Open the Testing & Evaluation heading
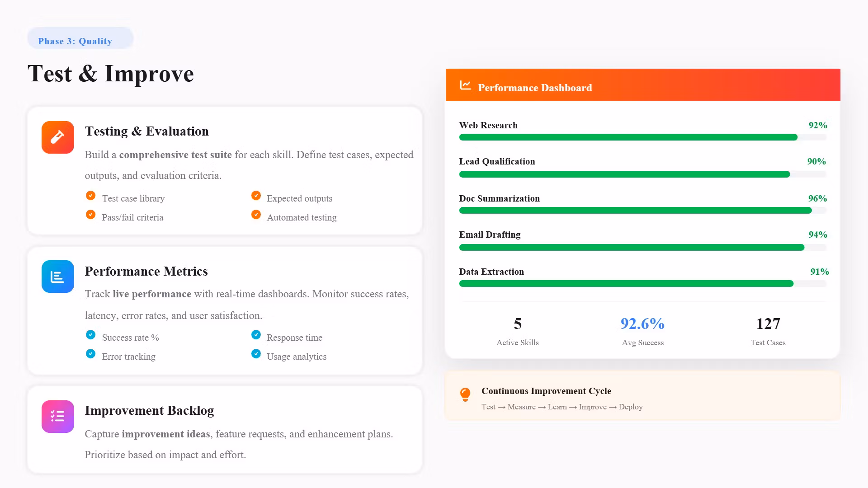This screenshot has height=488, width=868. click(x=147, y=131)
